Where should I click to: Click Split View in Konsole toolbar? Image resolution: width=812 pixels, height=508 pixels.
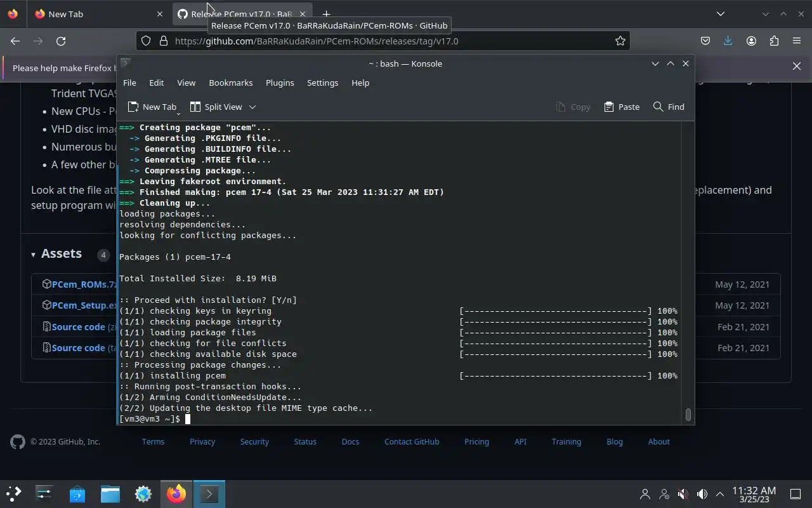[x=216, y=107]
